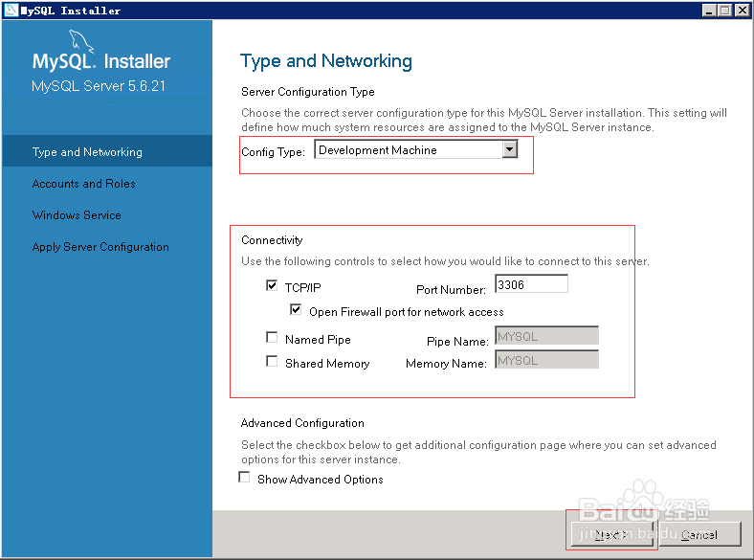This screenshot has width=754, height=560.
Task: Click the Advanced Configuration label
Action: (x=302, y=422)
